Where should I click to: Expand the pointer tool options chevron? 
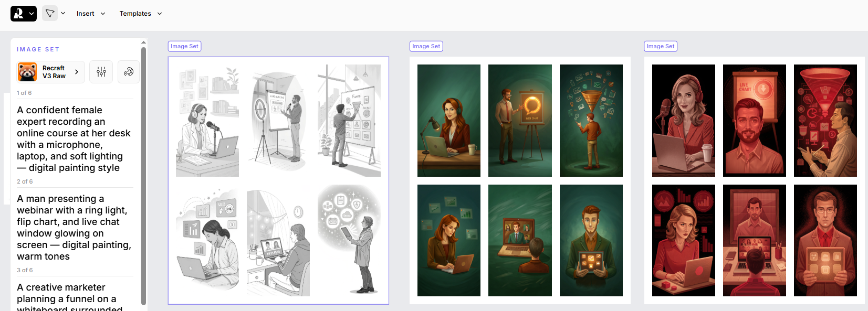coord(63,14)
